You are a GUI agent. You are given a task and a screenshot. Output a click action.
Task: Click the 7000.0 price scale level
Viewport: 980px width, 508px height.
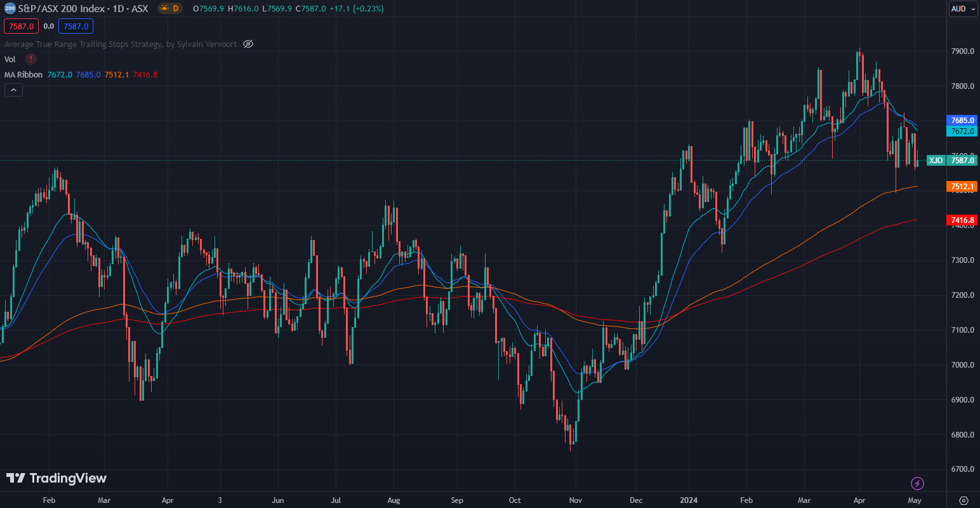(962, 365)
